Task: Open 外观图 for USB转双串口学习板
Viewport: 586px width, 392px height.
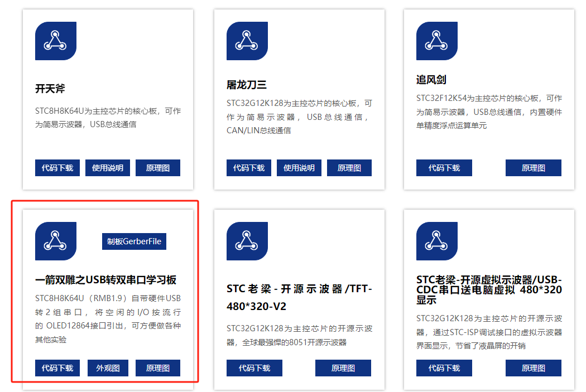Action: click(x=108, y=368)
